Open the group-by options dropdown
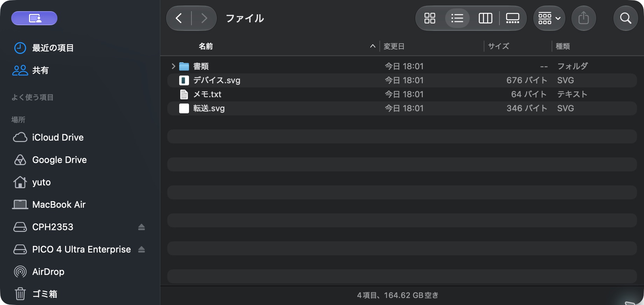This screenshot has width=644, height=305. click(x=549, y=18)
